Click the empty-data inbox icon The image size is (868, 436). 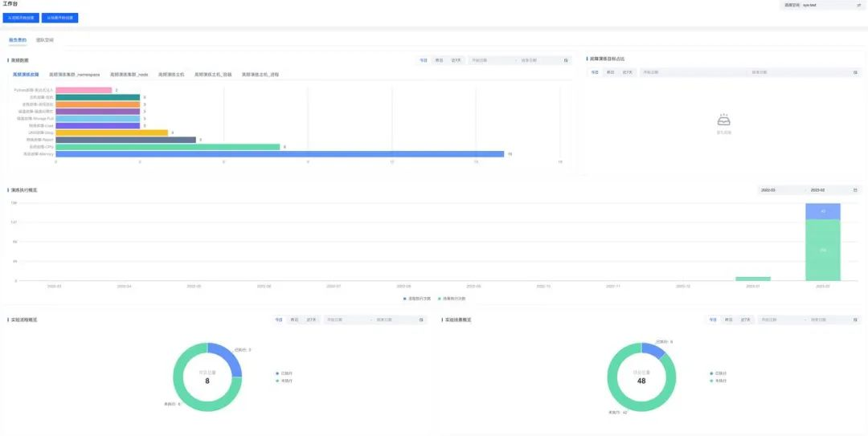click(x=724, y=120)
